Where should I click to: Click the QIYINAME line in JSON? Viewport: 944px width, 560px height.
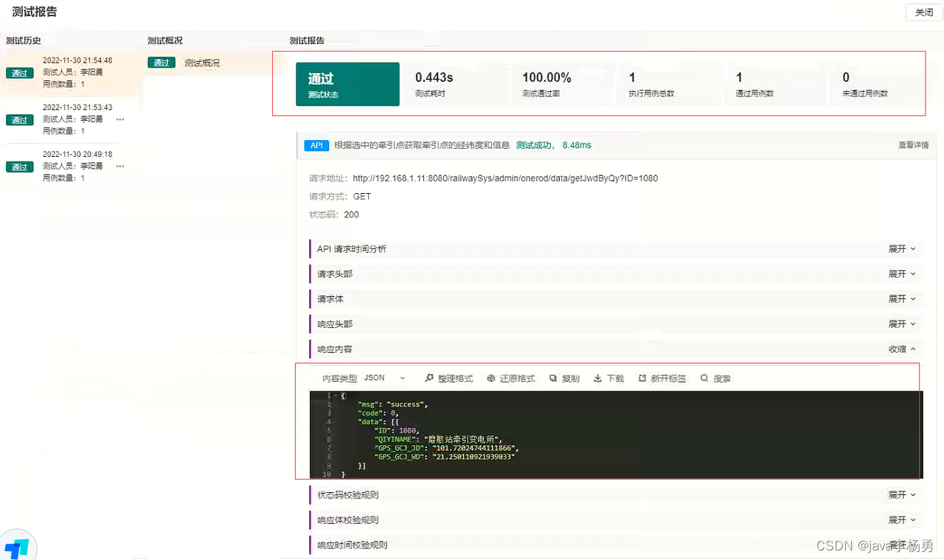(438, 439)
